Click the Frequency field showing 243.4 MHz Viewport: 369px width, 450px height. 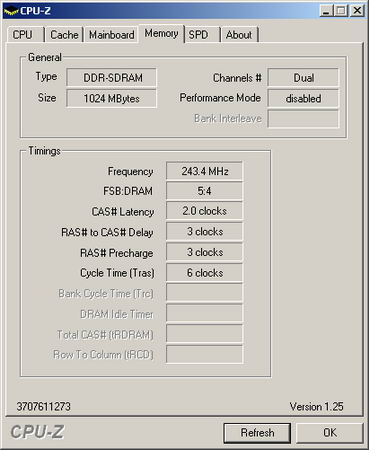[x=204, y=171]
